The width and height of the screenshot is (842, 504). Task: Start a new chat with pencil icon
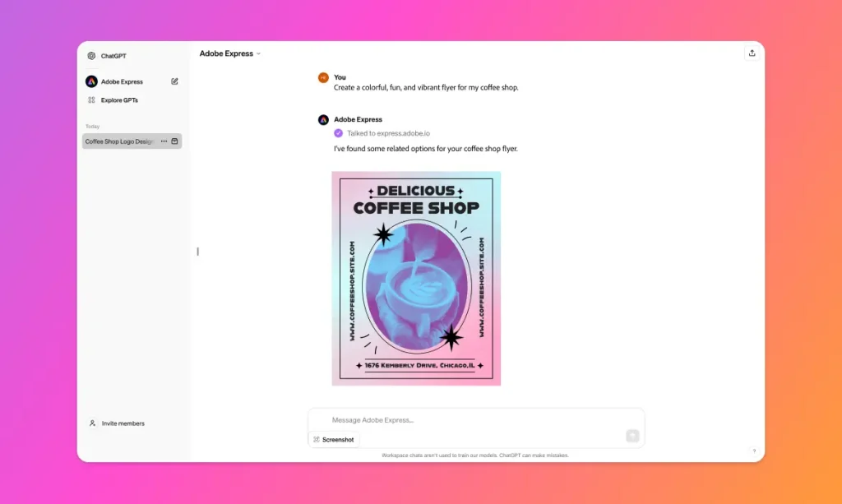pos(174,81)
